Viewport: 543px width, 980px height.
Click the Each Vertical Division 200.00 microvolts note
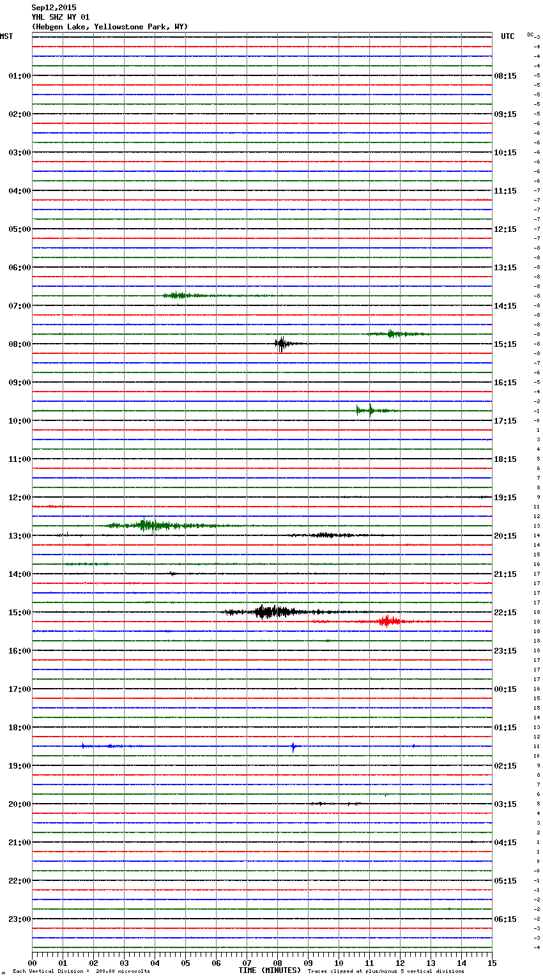pyautogui.click(x=81, y=972)
